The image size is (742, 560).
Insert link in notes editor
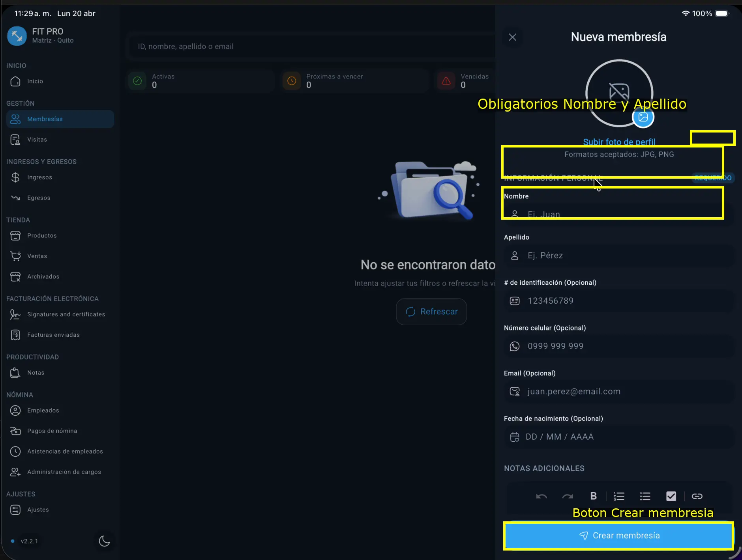point(697,496)
